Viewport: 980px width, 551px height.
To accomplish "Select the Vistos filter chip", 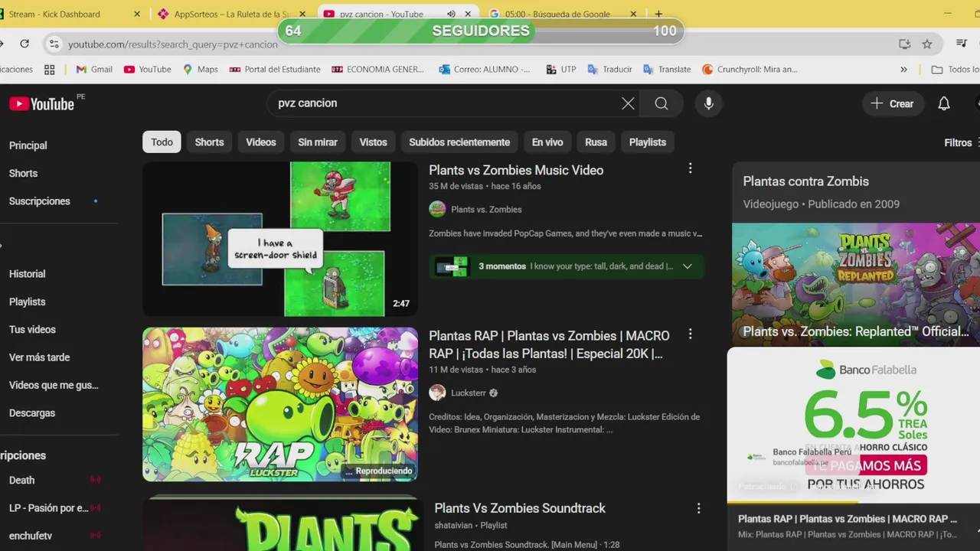I will [374, 142].
